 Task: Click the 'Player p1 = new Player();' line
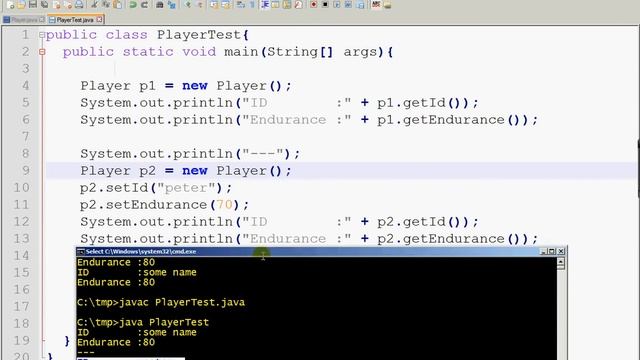(x=186, y=86)
